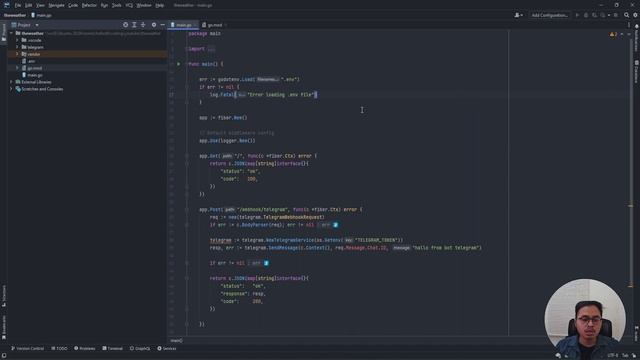Click the Add Configuration button
Viewport: 640px width, 360px height.
click(x=549, y=15)
